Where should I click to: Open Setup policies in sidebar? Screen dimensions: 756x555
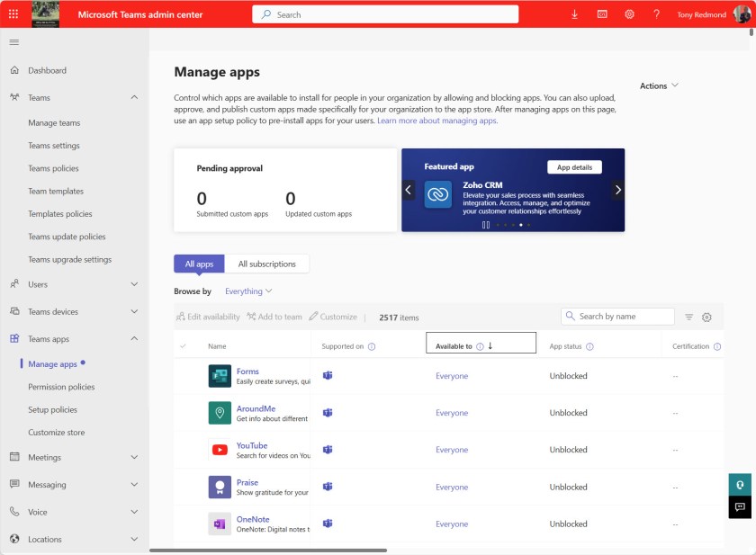coord(52,409)
